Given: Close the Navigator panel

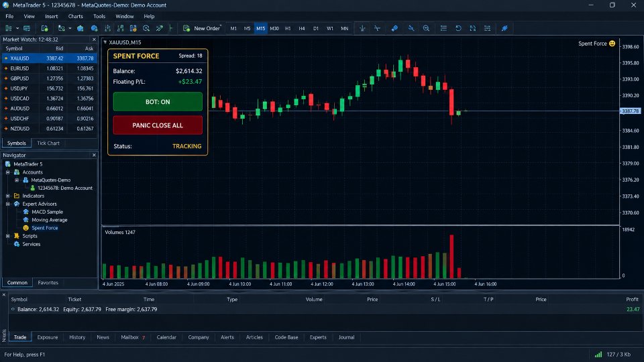Looking at the screenshot, I should [x=94, y=155].
